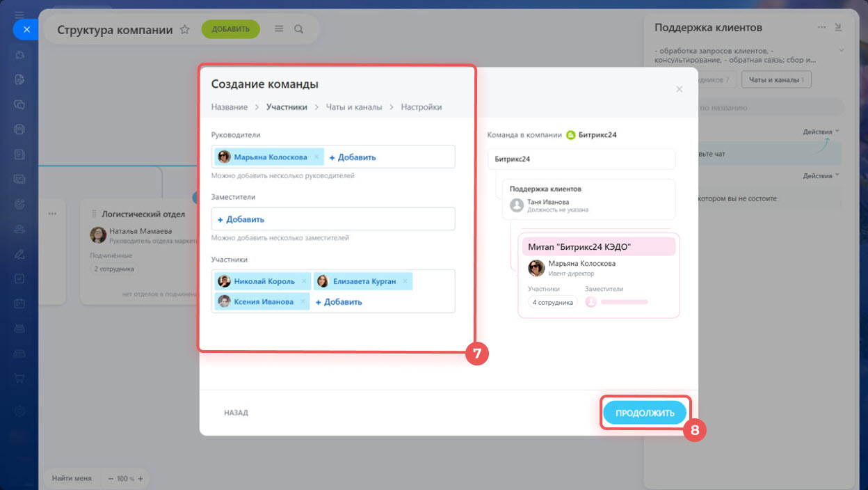Image resolution: width=868 pixels, height=490 pixels.
Task: Open the document-edit icon in left sidebar
Action: pos(19,79)
